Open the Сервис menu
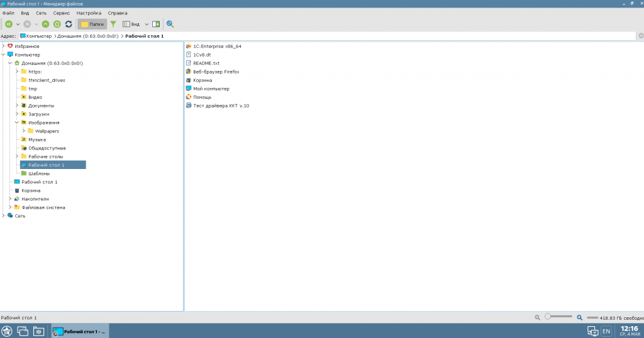 pos(62,13)
